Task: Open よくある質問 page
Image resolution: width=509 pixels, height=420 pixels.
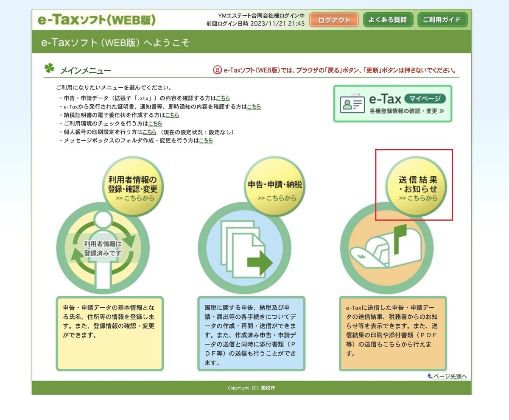Action: point(388,20)
